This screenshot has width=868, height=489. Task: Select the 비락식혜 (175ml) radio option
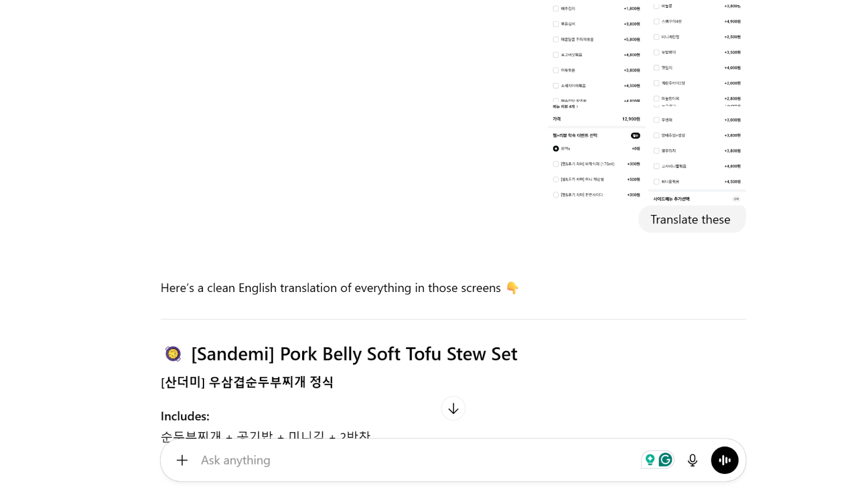pyautogui.click(x=556, y=163)
